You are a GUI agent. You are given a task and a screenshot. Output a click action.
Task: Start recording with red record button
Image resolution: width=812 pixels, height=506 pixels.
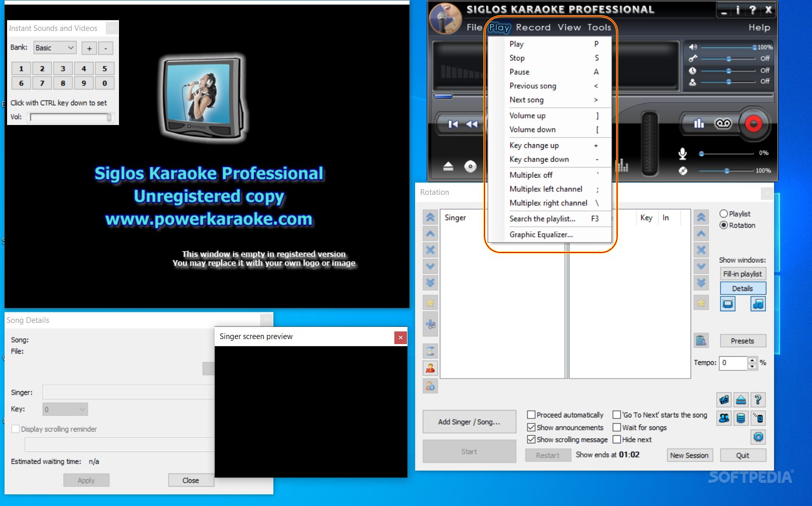pyautogui.click(x=753, y=123)
